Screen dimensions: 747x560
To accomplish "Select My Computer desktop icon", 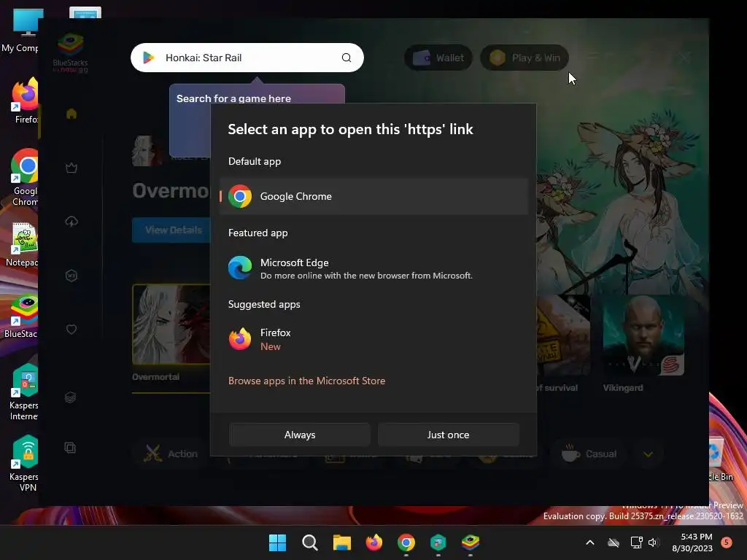I will point(20,31).
